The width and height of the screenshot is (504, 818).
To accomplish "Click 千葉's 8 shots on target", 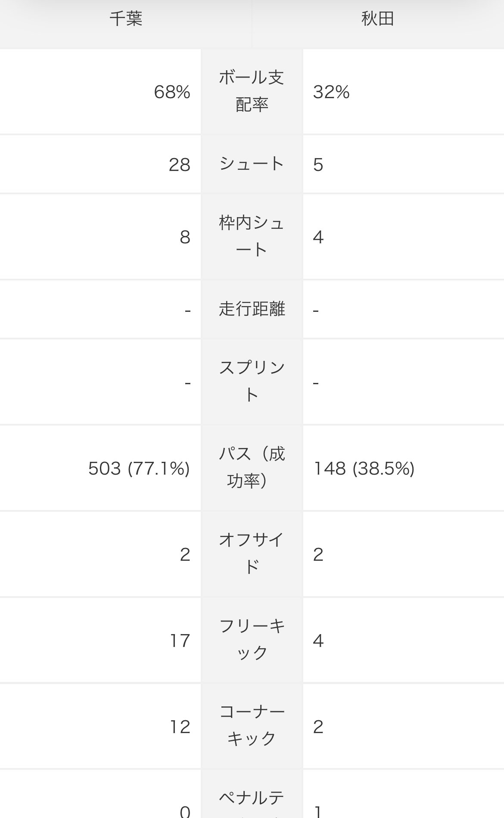I will click(x=185, y=237).
